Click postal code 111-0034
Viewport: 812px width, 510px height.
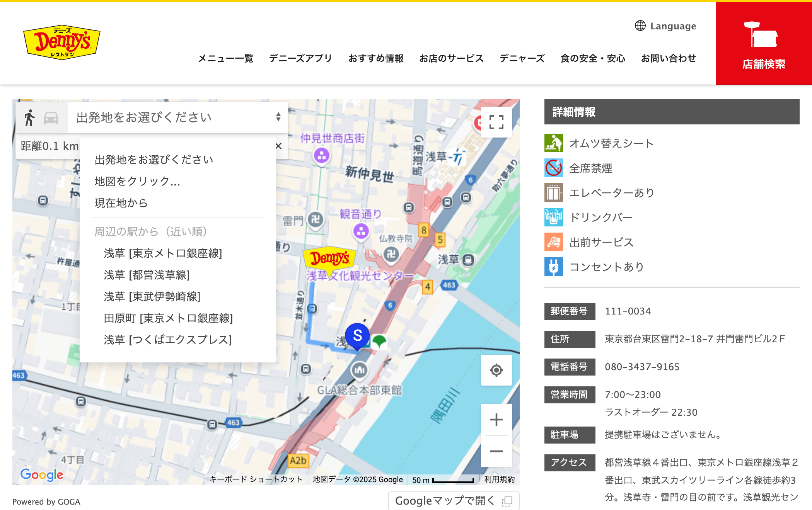628,311
